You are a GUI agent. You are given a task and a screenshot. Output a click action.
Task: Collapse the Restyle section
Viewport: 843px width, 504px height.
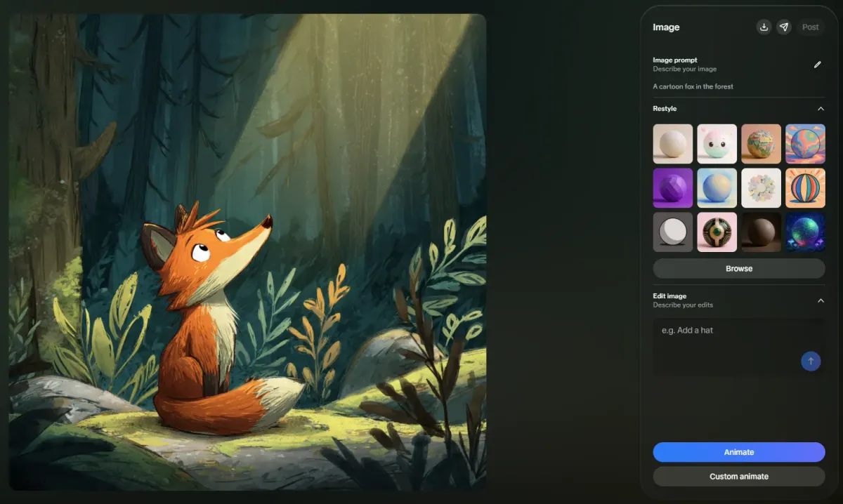[x=820, y=109]
